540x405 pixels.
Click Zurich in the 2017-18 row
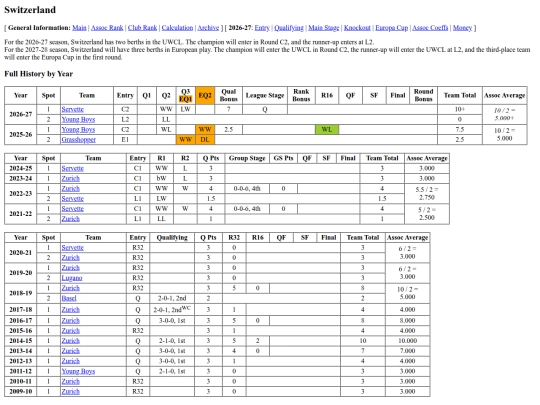coord(71,310)
